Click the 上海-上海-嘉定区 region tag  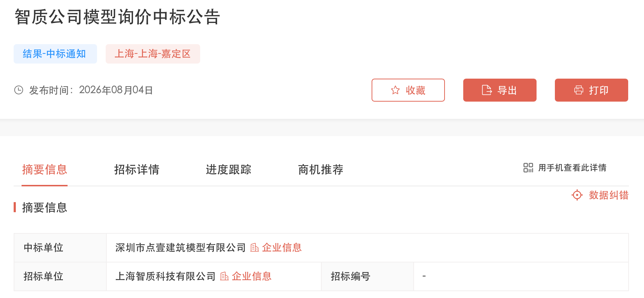tap(153, 54)
